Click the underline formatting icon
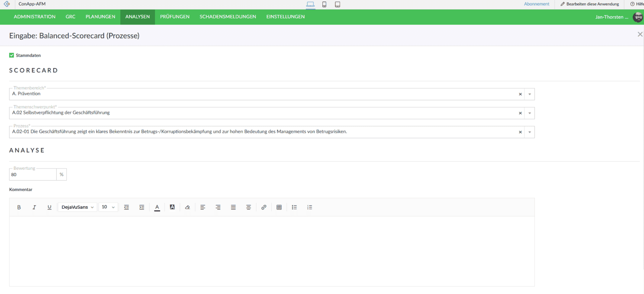Image resolution: width=644 pixels, height=294 pixels. click(50, 207)
